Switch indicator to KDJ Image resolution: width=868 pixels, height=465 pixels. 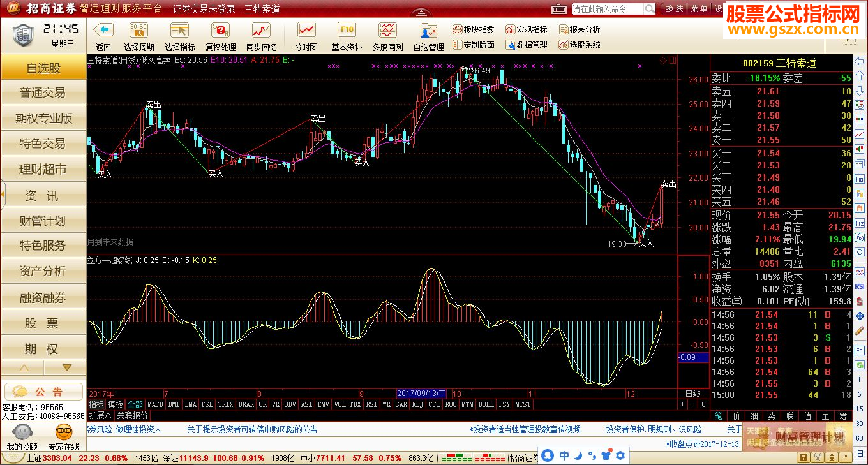417,404
